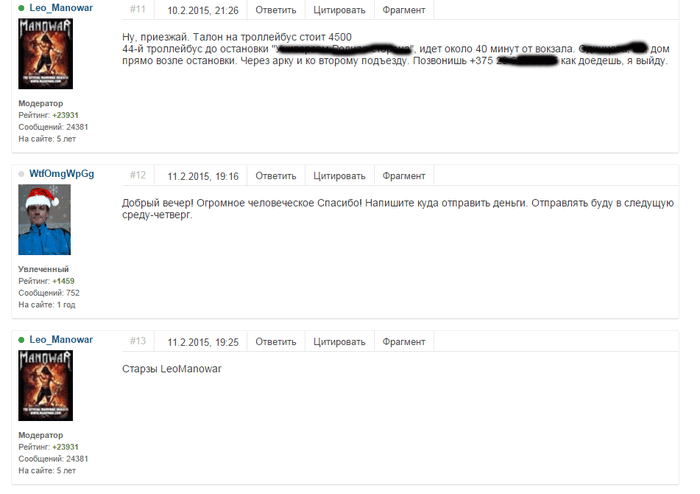The height and width of the screenshot is (494, 700).
Task: Open Leo_Manowar profile in post #13
Action: click(x=61, y=340)
